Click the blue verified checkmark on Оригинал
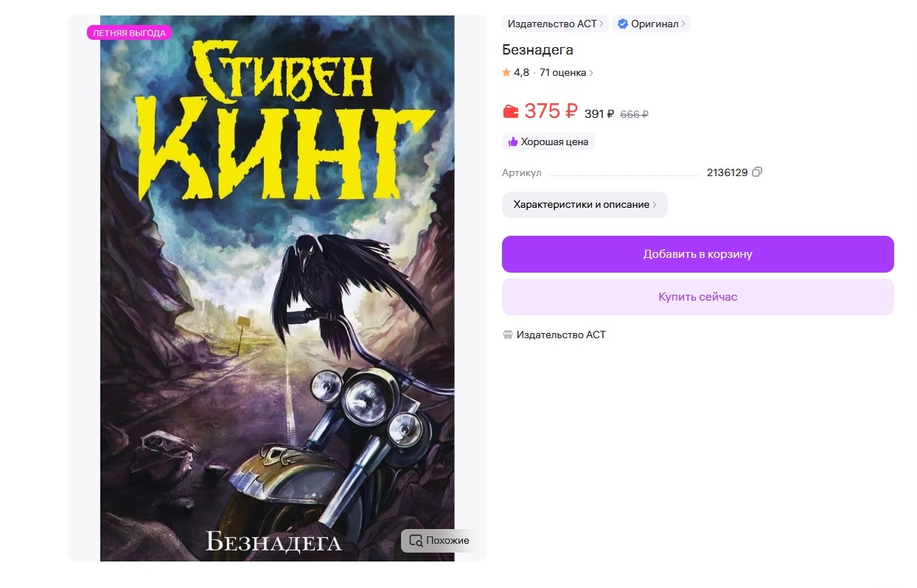 pyautogui.click(x=622, y=24)
